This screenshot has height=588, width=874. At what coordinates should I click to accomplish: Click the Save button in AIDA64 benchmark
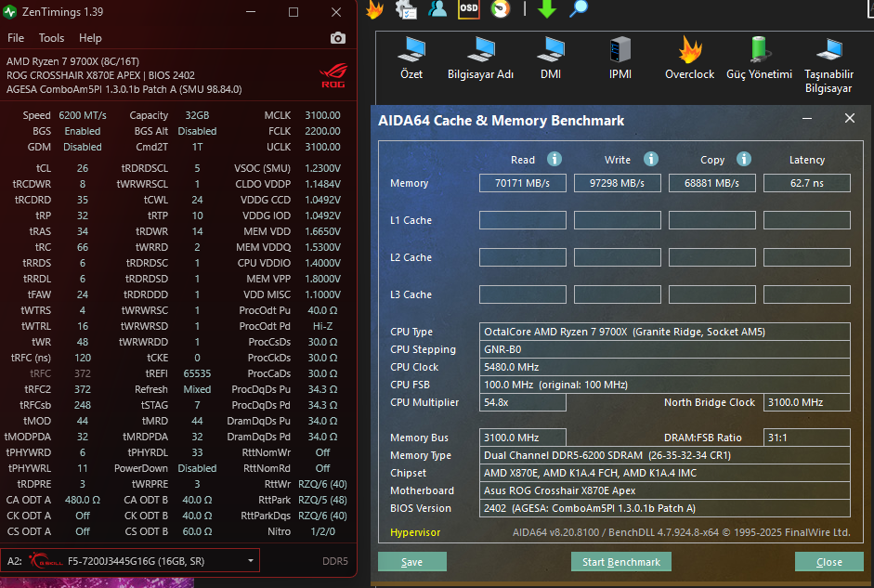click(x=411, y=562)
